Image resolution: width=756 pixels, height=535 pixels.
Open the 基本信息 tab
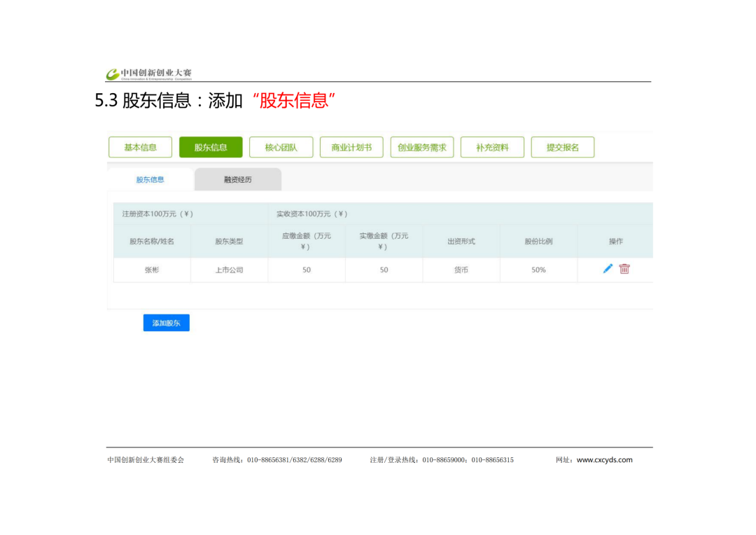(x=141, y=147)
